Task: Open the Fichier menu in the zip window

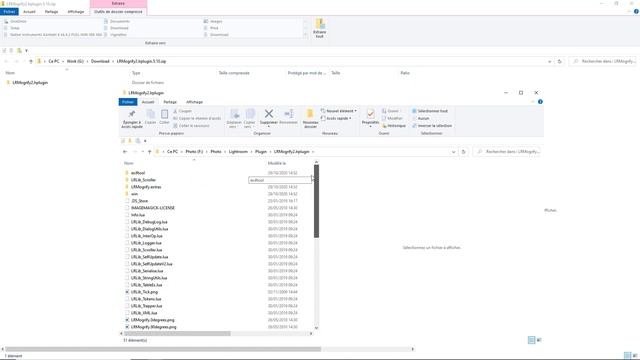Action: (9, 12)
